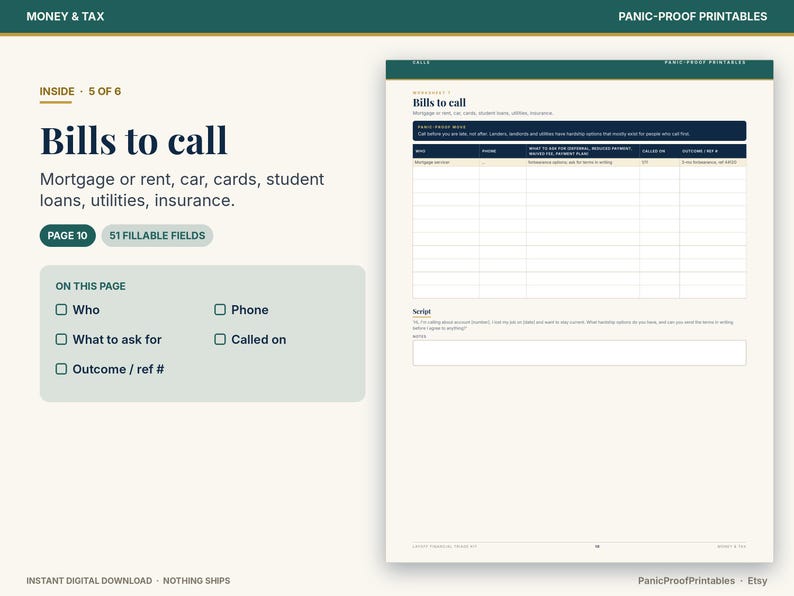Click the Panic-Proof Move callout in the preview
The height and width of the screenshot is (596, 794).
click(x=579, y=131)
